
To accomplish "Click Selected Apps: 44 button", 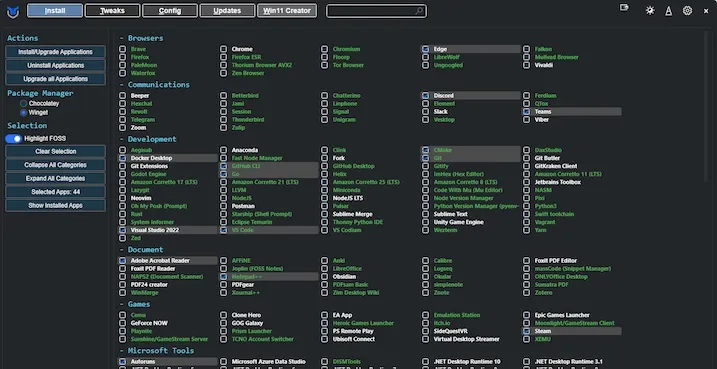I will click(55, 192).
